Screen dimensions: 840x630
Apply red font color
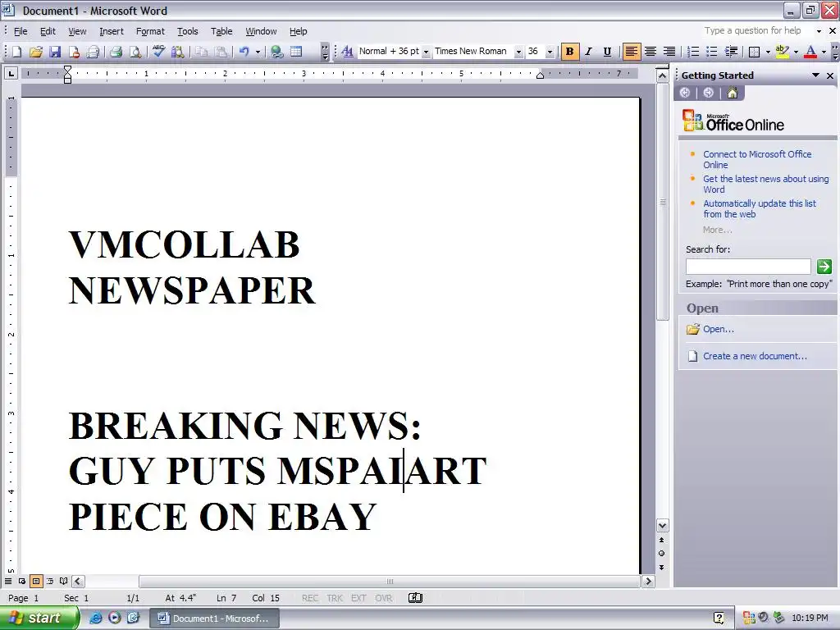(810, 52)
